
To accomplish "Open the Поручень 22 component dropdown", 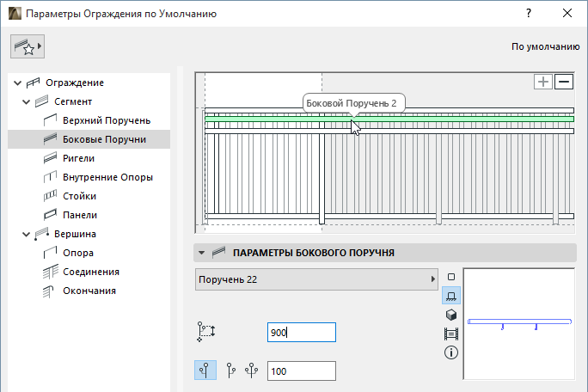I will click(x=316, y=279).
